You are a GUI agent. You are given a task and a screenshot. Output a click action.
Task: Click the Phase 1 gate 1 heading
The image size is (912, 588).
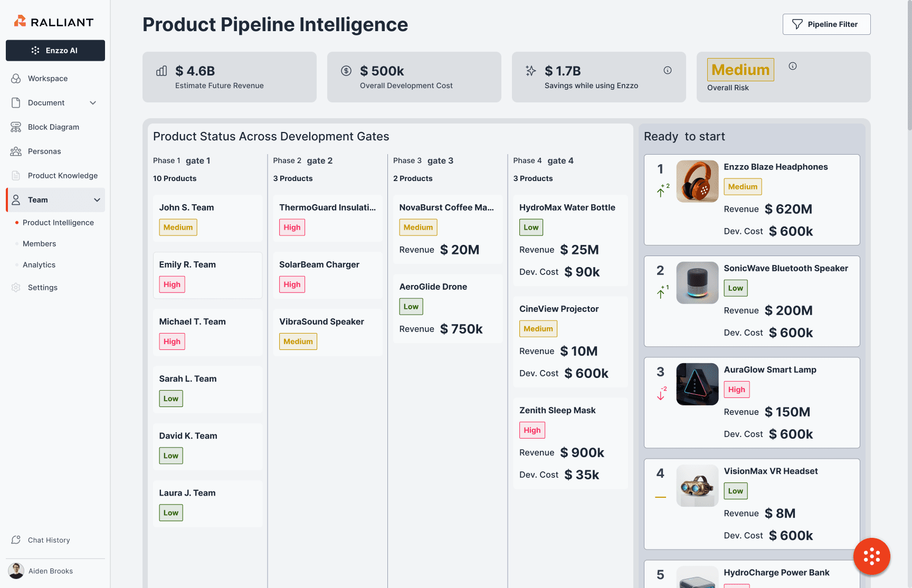(x=182, y=160)
